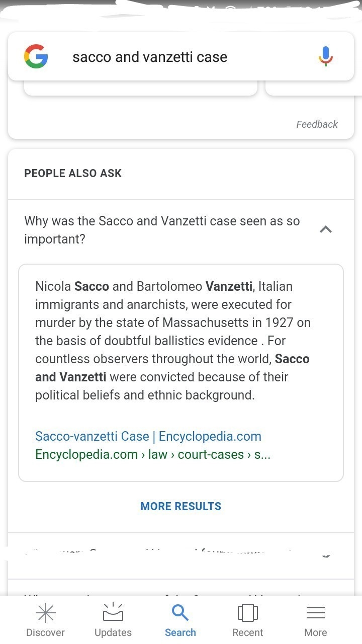Image resolution: width=362 pixels, height=644 pixels.
Task: Click the Feedback link
Action: tap(317, 124)
